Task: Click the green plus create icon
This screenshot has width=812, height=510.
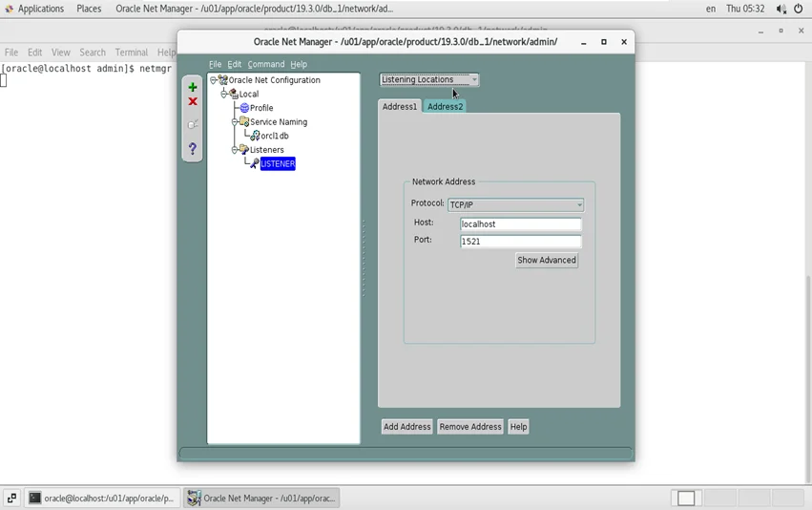Action: [x=193, y=87]
